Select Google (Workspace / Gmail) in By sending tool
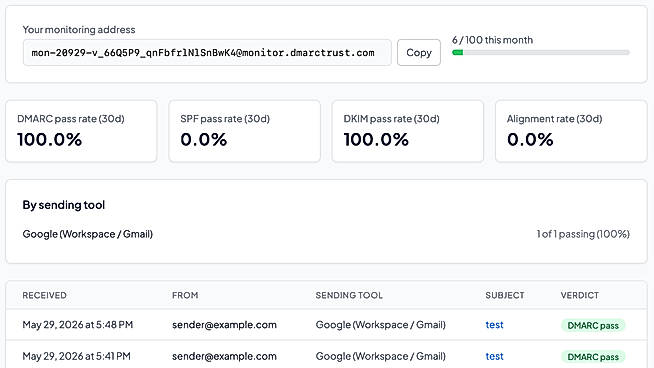The image size is (654, 368). pyautogui.click(x=88, y=234)
